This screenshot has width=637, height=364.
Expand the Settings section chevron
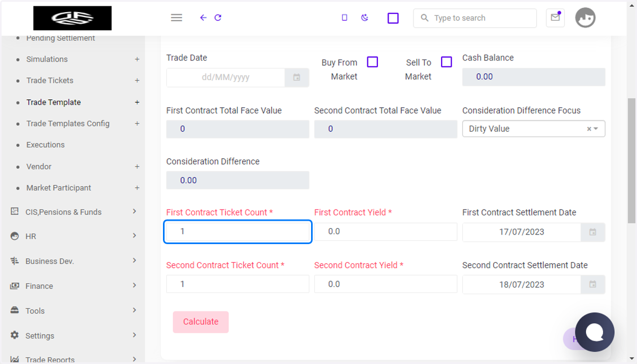pyautogui.click(x=134, y=335)
